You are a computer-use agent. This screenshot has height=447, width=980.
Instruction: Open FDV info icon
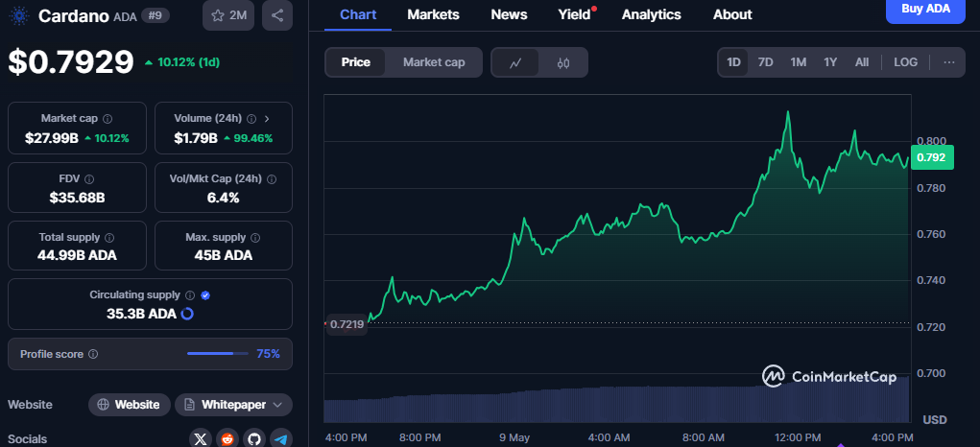pos(89,179)
